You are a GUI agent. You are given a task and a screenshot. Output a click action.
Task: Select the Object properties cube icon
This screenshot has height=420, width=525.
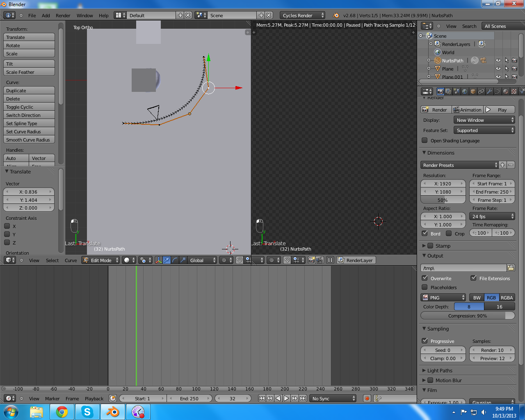pyautogui.click(x=473, y=91)
